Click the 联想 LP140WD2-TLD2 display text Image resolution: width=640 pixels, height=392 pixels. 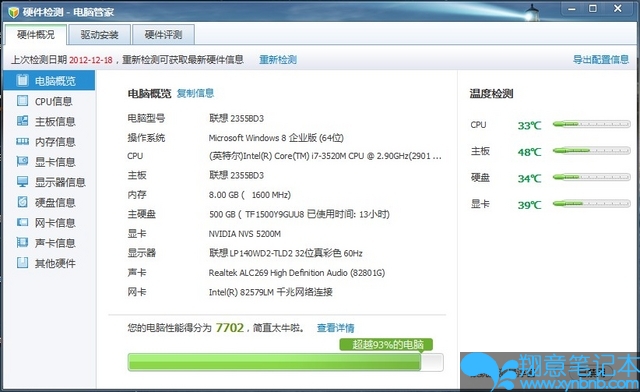[x=286, y=253]
